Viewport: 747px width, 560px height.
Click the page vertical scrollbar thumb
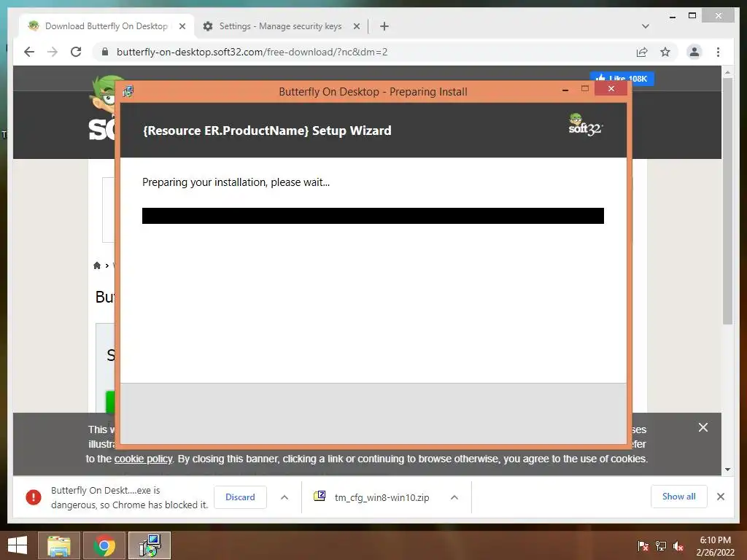click(x=727, y=200)
